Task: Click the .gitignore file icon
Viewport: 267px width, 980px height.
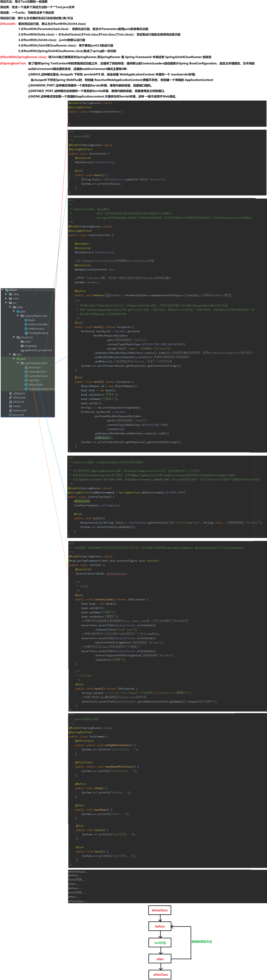Action: (x=11, y=393)
